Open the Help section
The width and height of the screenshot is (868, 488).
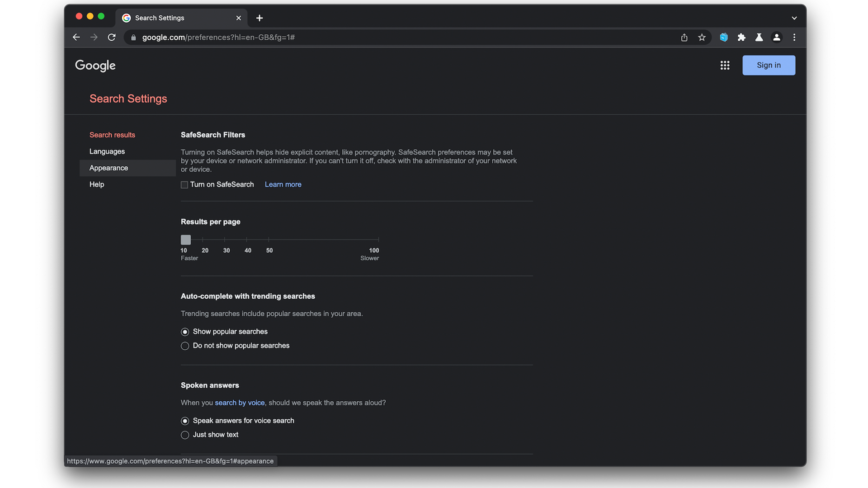pyautogui.click(x=97, y=184)
